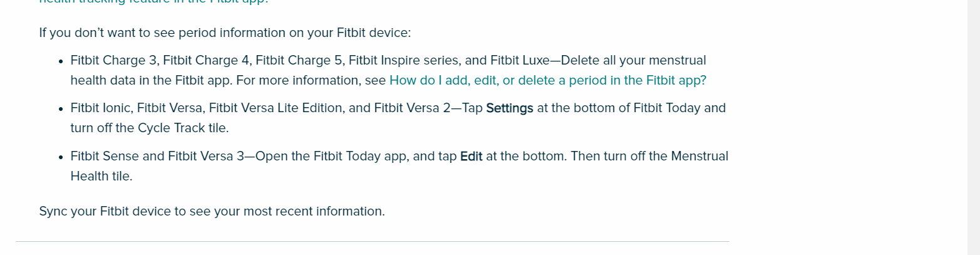Click the words "Fitbit Versa 2"

(412, 108)
